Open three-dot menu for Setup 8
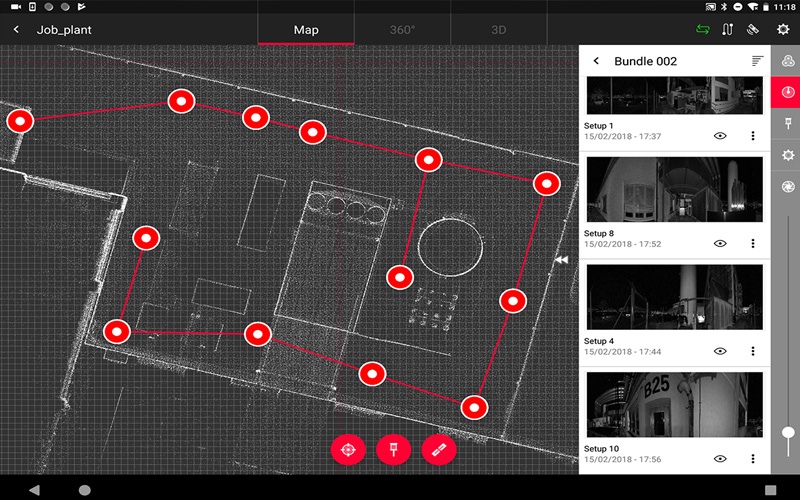Screen dimensions: 800x500 pos(753,243)
